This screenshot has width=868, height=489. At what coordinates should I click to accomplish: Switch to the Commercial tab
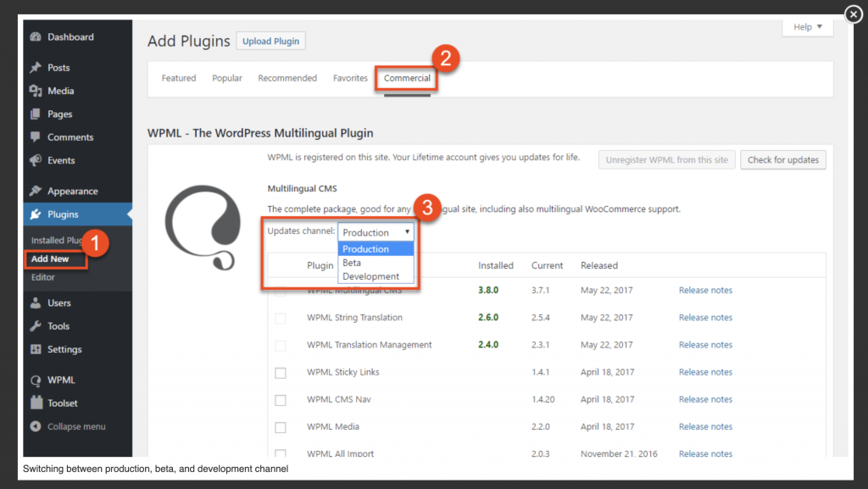pos(407,78)
